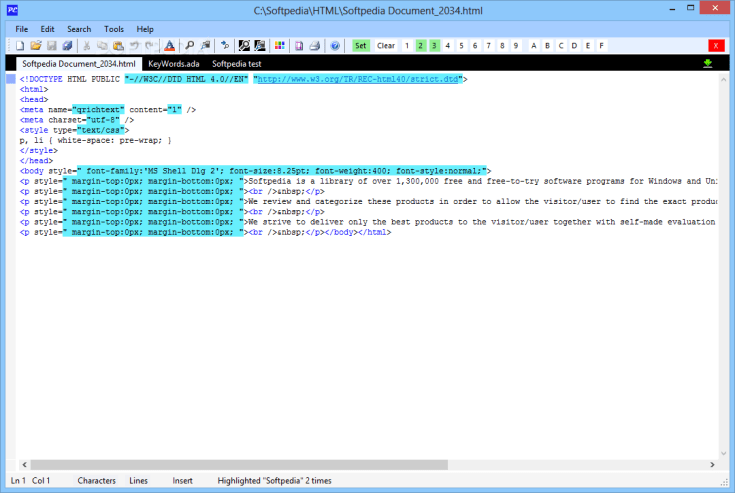
Task: Click the vertical scrollbar down arrow
Action: coord(723,453)
